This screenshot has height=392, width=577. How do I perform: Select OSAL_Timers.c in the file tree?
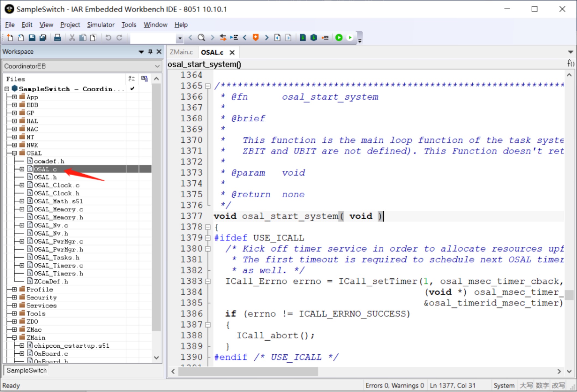(x=58, y=265)
